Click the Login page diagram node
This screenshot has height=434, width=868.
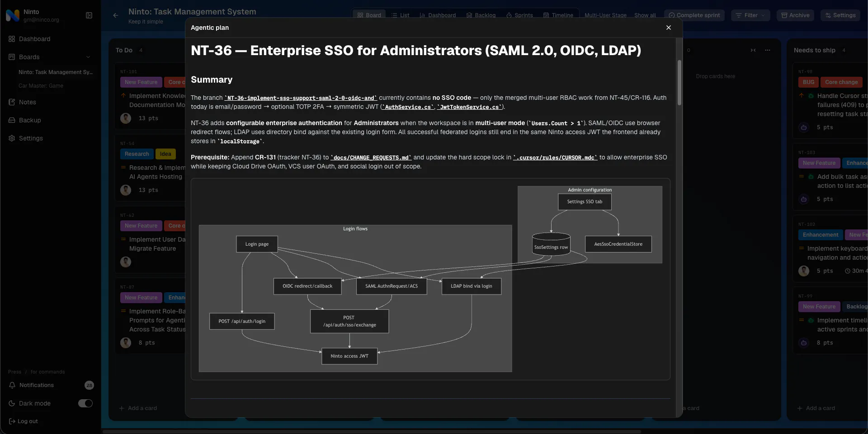coord(257,244)
